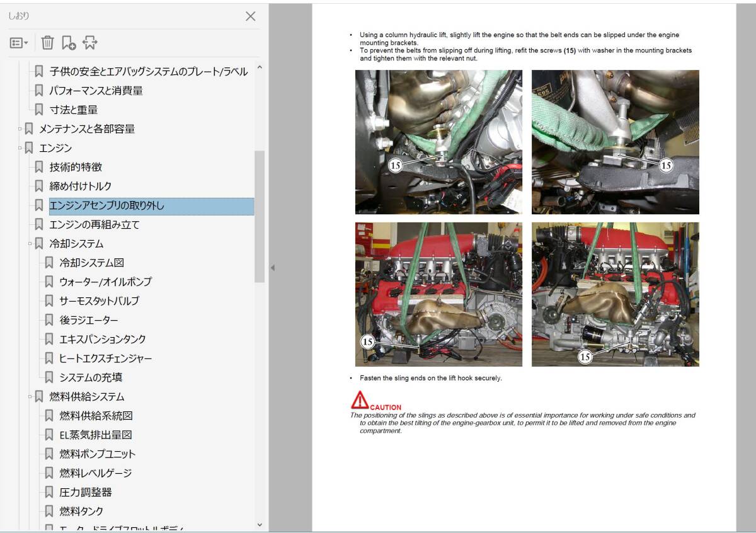The image size is (756, 533).
Task: Open bookmark システムの充填
Action: (x=91, y=377)
